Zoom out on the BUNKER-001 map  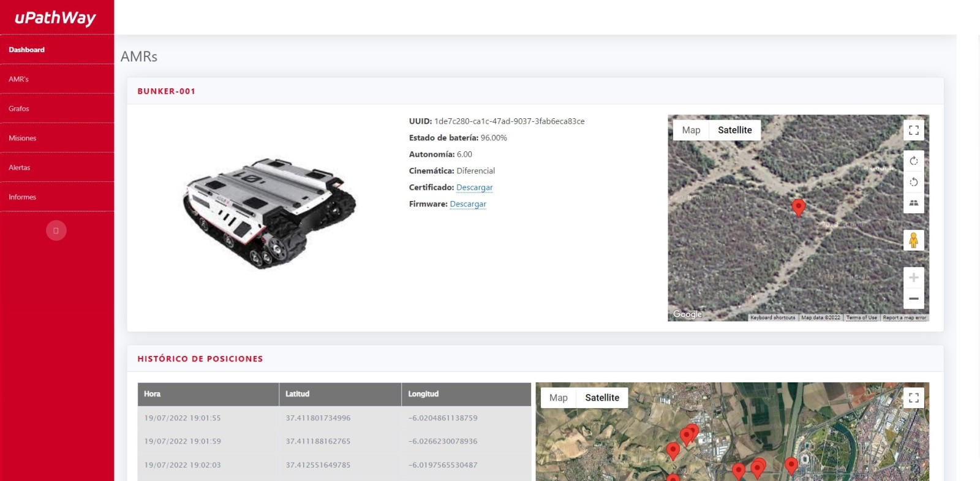click(913, 298)
